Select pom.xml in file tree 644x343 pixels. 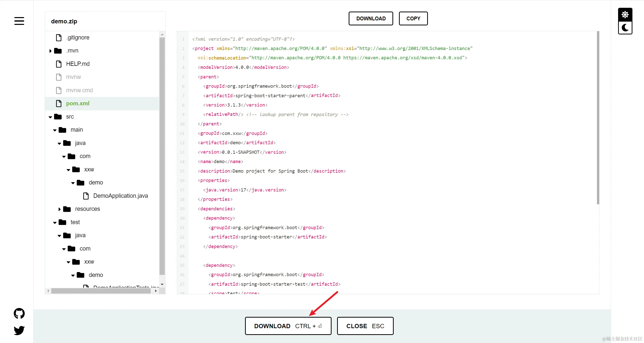coord(78,104)
